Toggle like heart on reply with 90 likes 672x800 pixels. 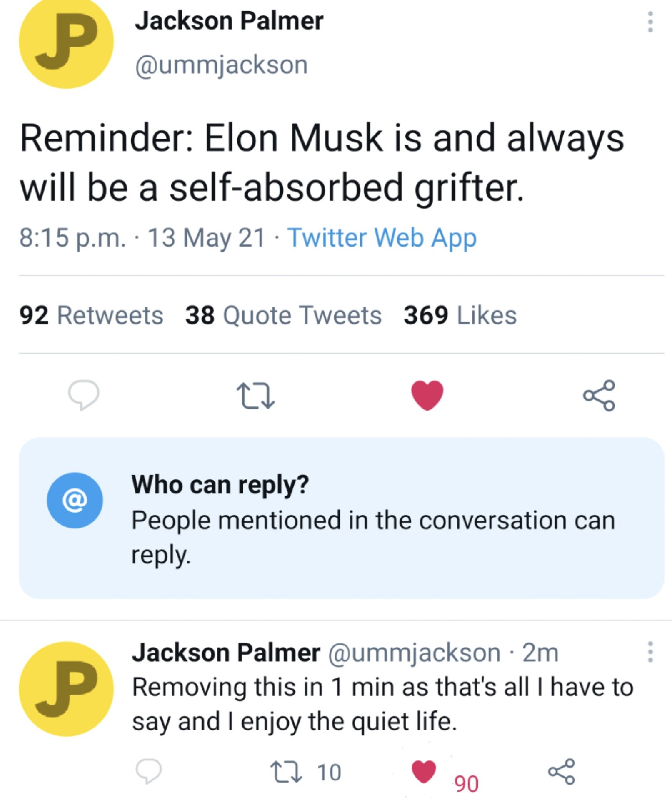pyautogui.click(x=424, y=771)
